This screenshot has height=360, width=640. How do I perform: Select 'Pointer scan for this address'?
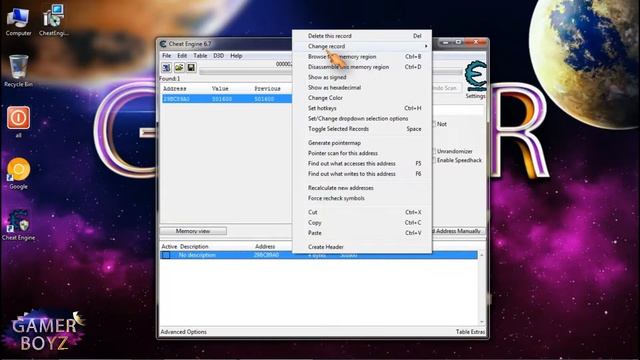(362, 153)
